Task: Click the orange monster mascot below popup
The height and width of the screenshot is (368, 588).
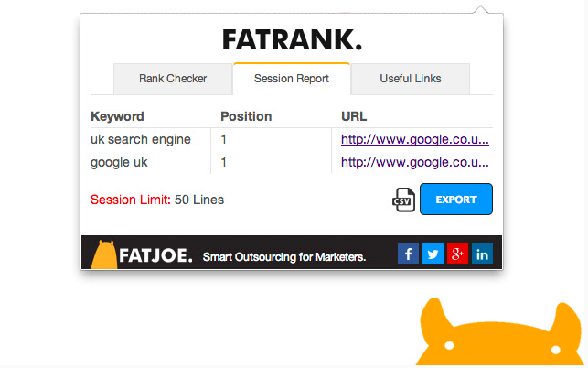Action: coord(498,332)
